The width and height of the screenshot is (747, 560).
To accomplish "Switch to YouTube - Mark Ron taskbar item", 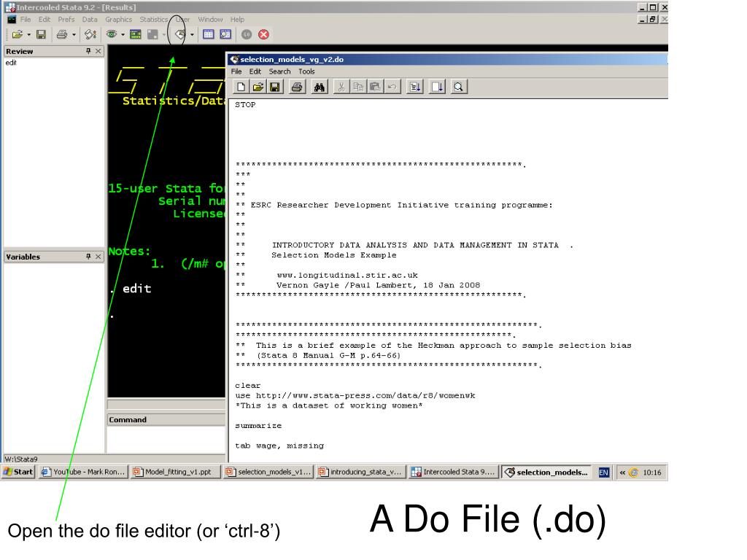I will pos(83,472).
